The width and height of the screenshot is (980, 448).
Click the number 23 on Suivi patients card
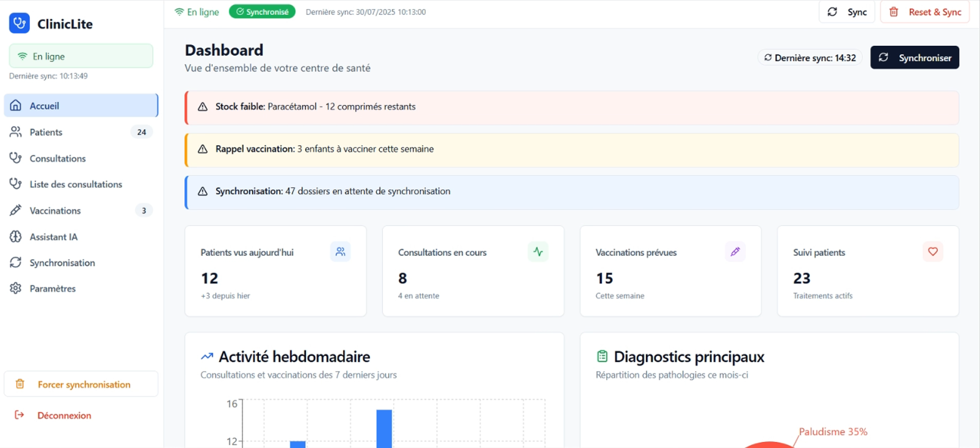(802, 278)
